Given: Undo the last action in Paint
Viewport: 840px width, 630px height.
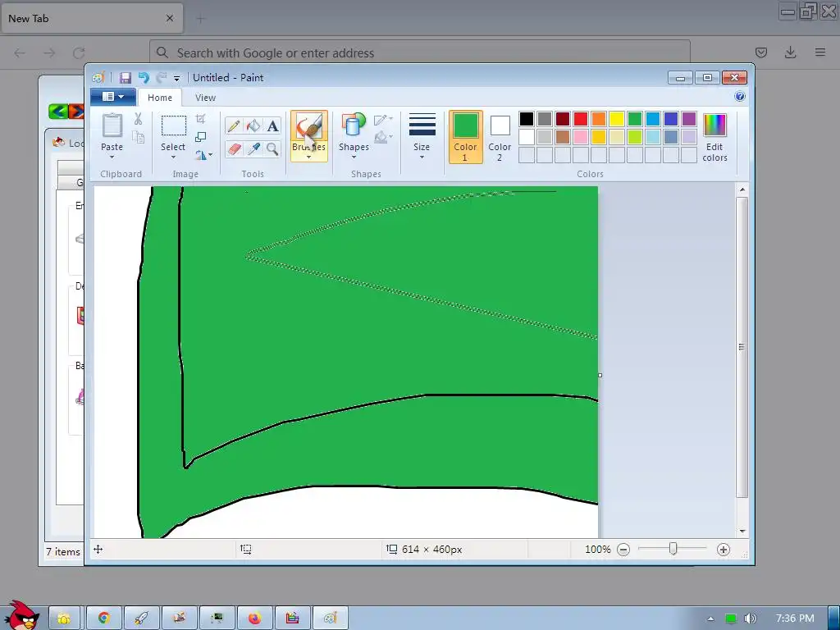Looking at the screenshot, I should (x=144, y=78).
